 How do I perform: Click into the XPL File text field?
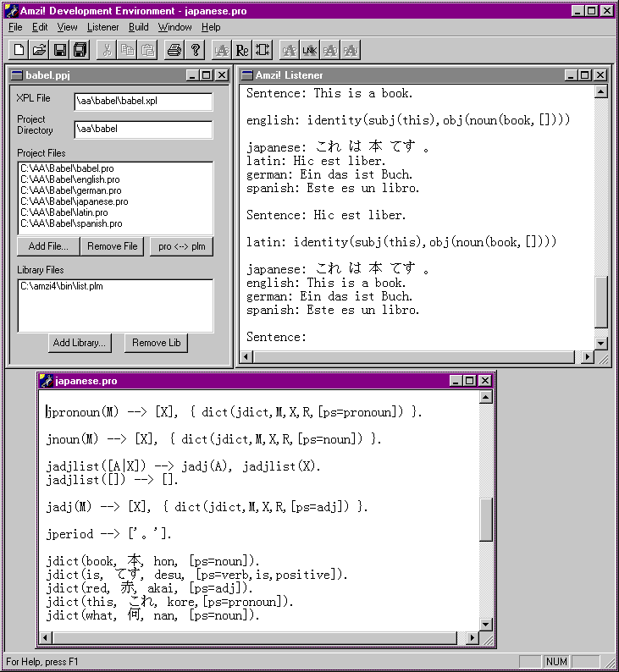[x=142, y=102]
